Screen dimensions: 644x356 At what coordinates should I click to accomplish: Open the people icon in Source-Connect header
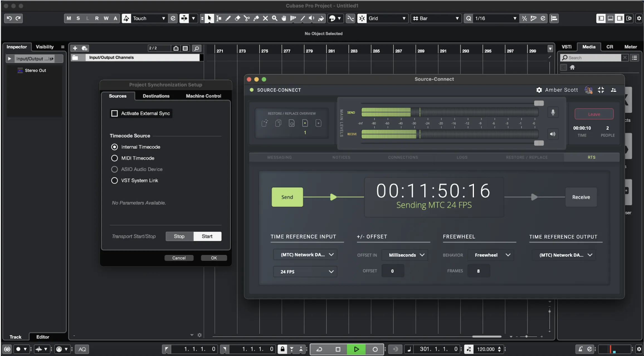613,90
